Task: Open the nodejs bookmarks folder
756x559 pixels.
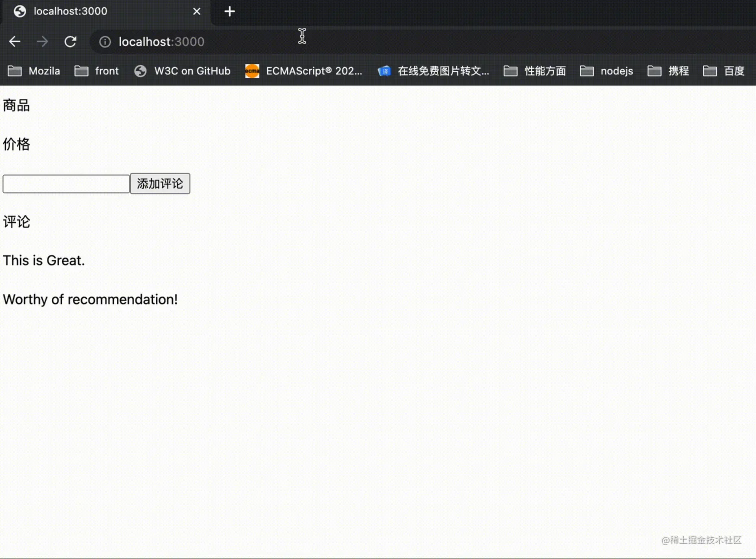Action: [606, 71]
